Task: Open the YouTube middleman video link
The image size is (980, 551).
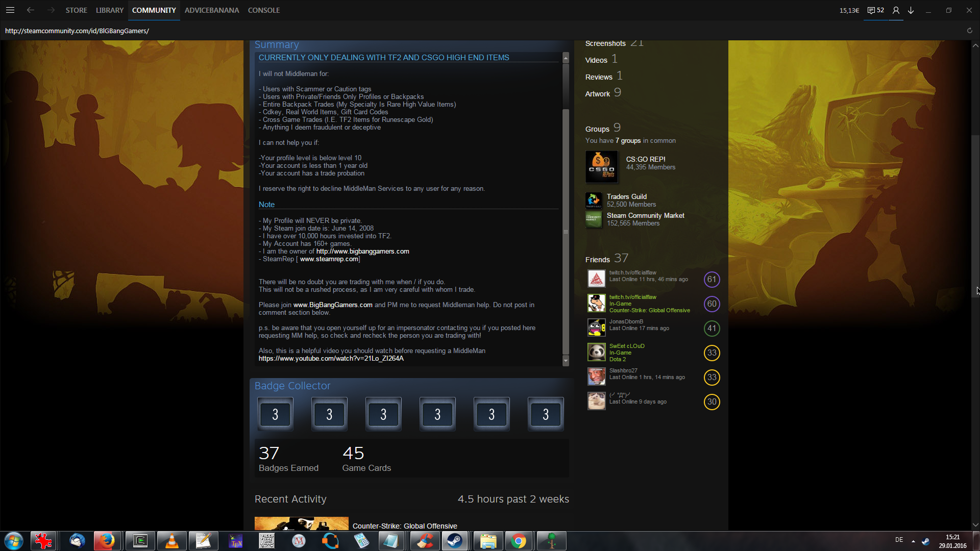Action: pos(331,358)
